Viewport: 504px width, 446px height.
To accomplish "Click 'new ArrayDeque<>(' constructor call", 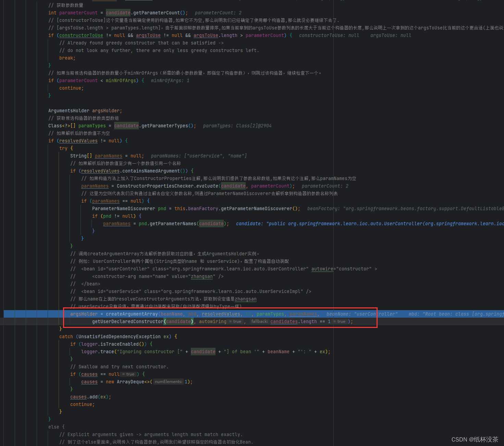I will click(x=129, y=382).
